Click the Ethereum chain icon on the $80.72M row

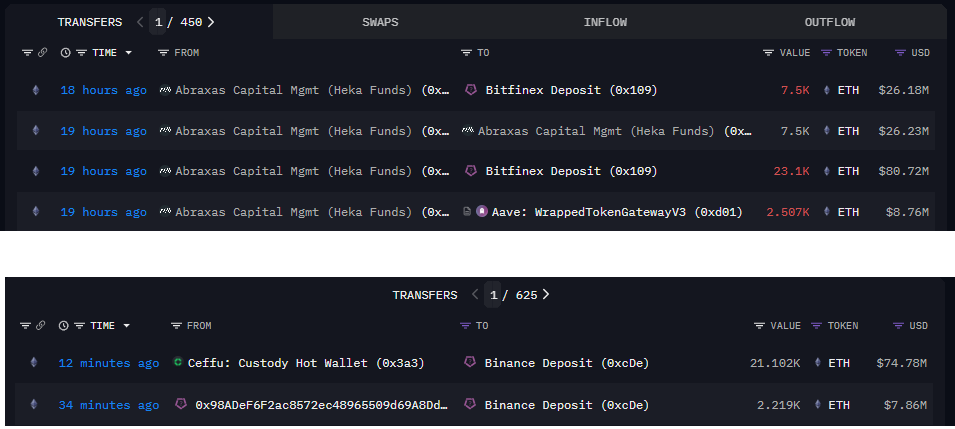tap(35, 171)
